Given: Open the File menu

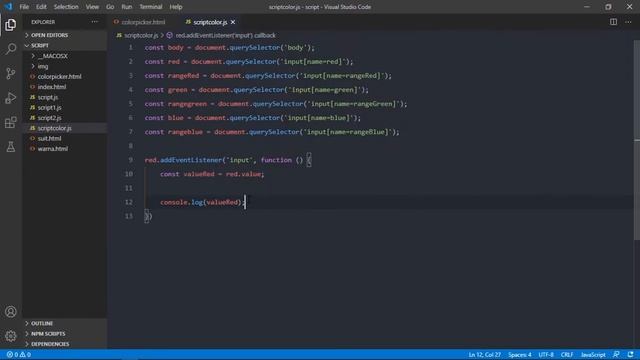Looking at the screenshot, I should (24, 7).
